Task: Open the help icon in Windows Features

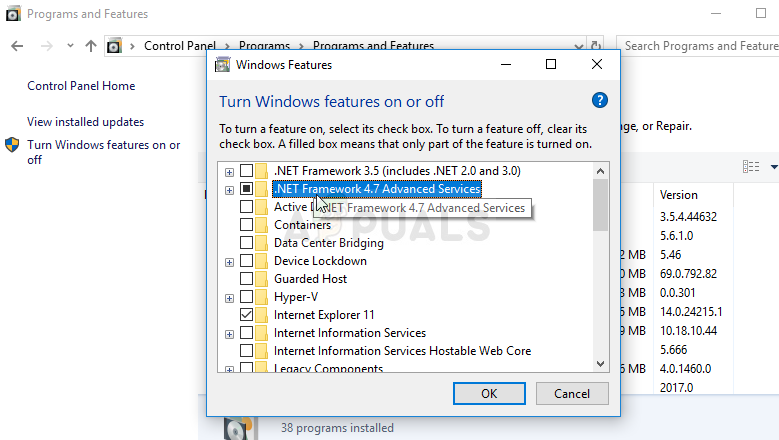Action: coord(600,101)
